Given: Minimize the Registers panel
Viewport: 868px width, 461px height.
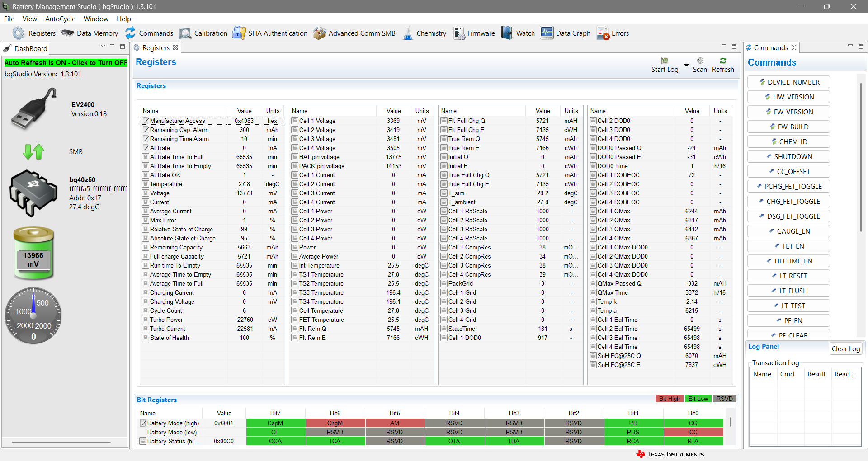Looking at the screenshot, I should tap(724, 46).
